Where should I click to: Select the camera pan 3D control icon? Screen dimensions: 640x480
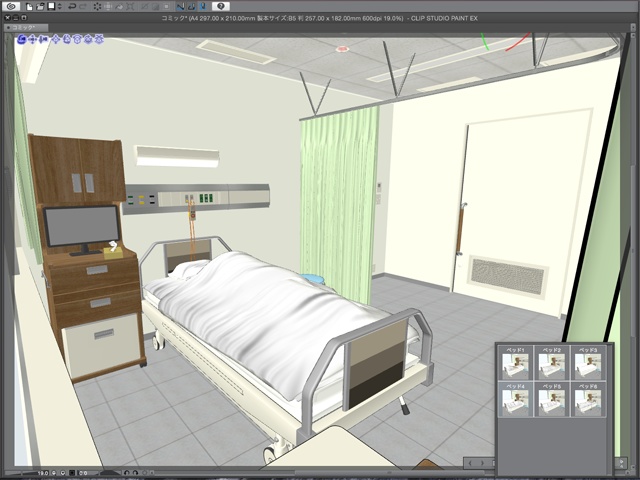[x=33, y=39]
